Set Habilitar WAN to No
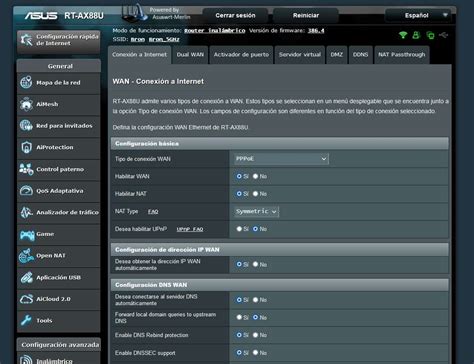The height and width of the screenshot is (364, 474). pyautogui.click(x=255, y=176)
